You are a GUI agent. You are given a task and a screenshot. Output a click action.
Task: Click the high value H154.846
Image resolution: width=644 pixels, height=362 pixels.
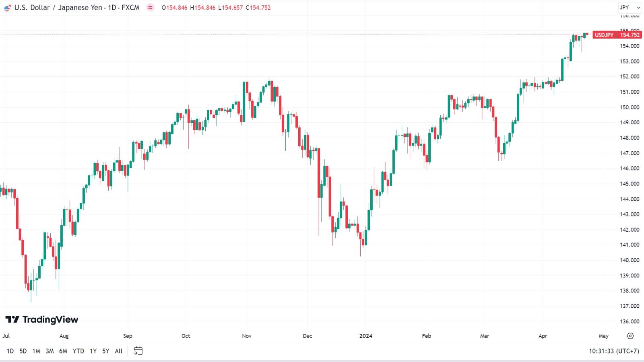pos(202,8)
